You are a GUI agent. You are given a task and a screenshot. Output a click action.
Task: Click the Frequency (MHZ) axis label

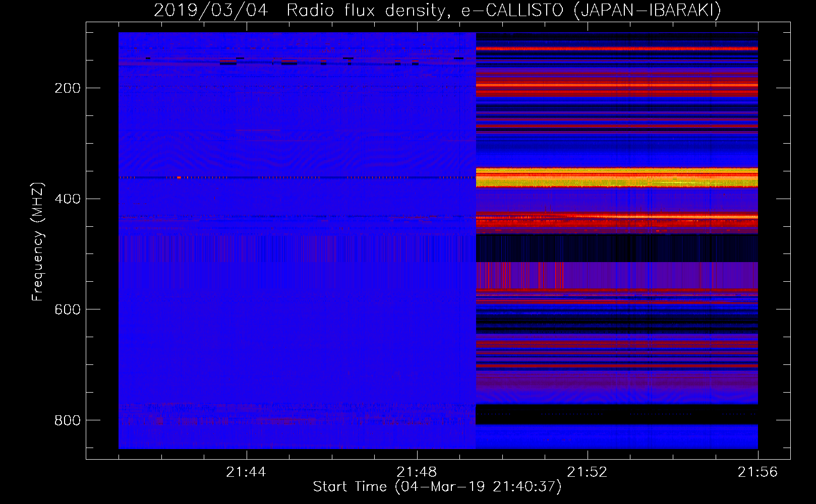[x=38, y=242]
